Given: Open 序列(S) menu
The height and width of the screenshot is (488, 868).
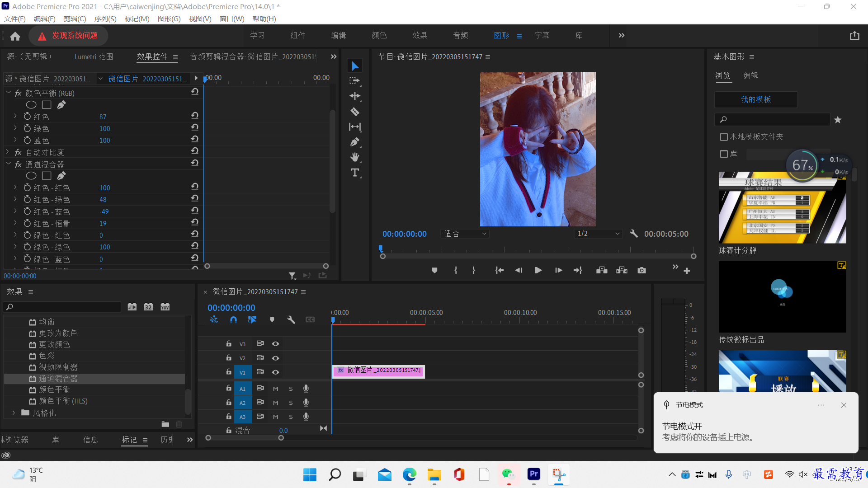Looking at the screenshot, I should pyautogui.click(x=105, y=19).
